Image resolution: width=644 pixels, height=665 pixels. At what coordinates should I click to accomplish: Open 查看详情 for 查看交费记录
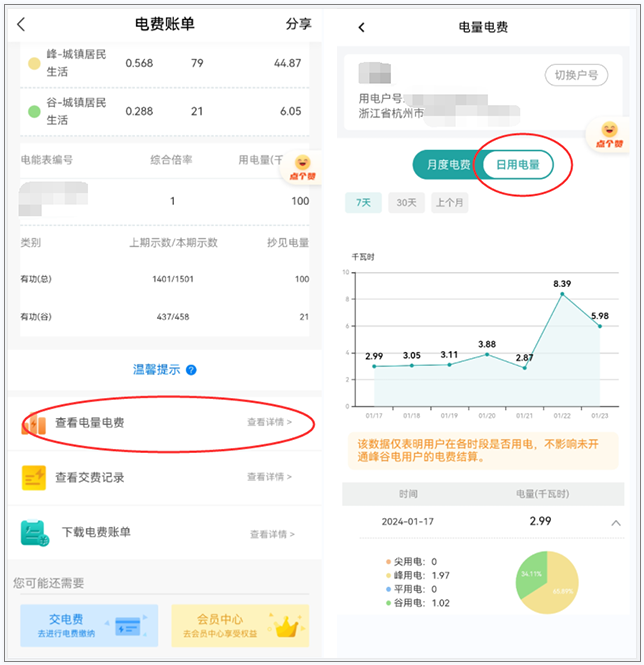tap(270, 477)
